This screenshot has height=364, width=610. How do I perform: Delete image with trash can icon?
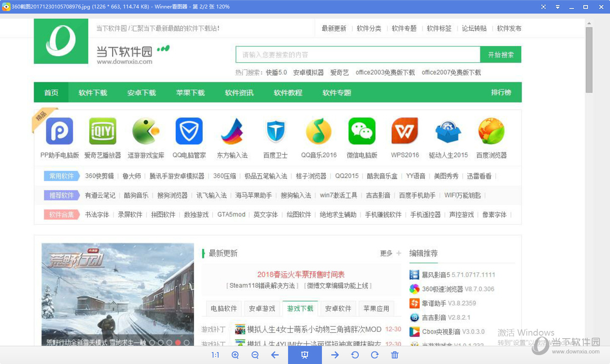(x=395, y=355)
